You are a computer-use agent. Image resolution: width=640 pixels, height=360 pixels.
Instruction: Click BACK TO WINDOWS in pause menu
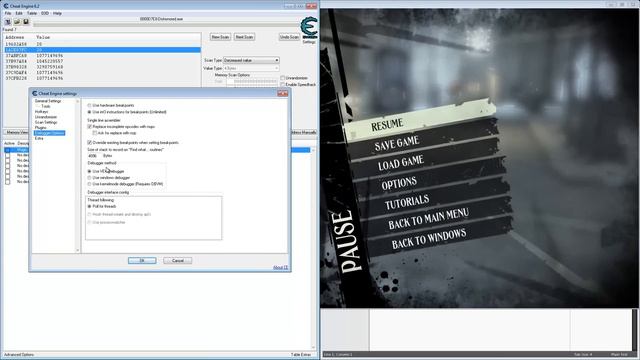click(429, 238)
